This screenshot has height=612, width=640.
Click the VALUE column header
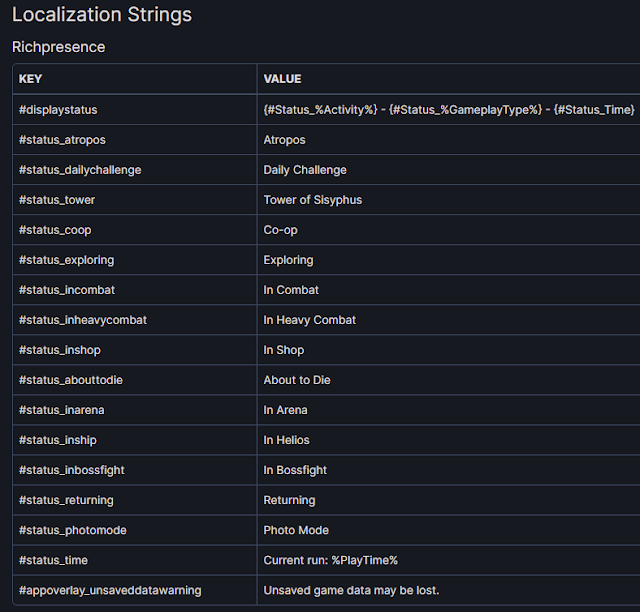click(x=282, y=79)
